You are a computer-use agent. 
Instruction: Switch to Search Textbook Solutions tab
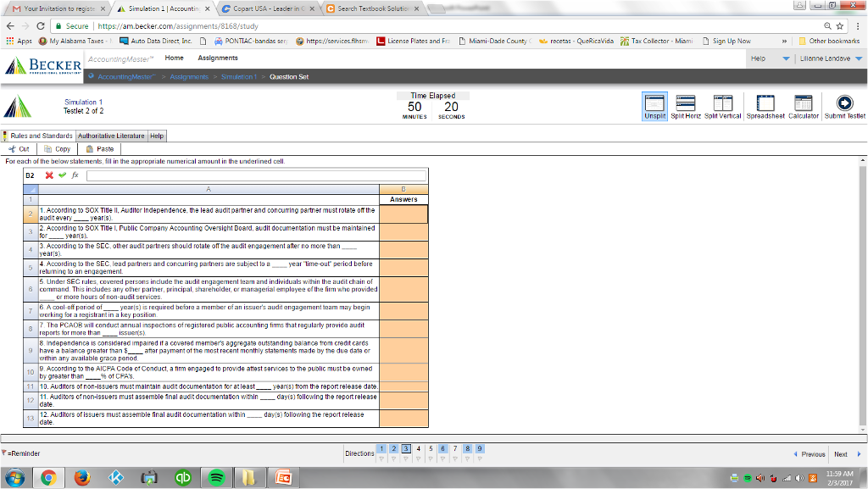click(373, 8)
